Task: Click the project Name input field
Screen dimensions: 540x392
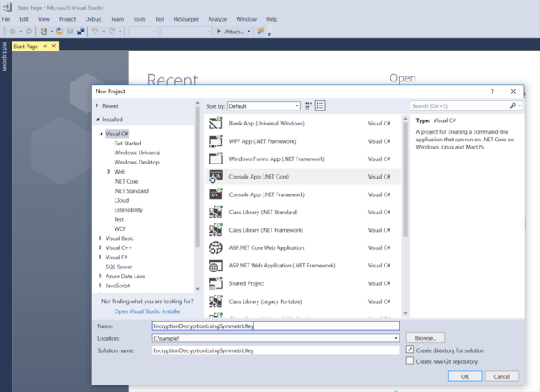Action: coord(276,326)
